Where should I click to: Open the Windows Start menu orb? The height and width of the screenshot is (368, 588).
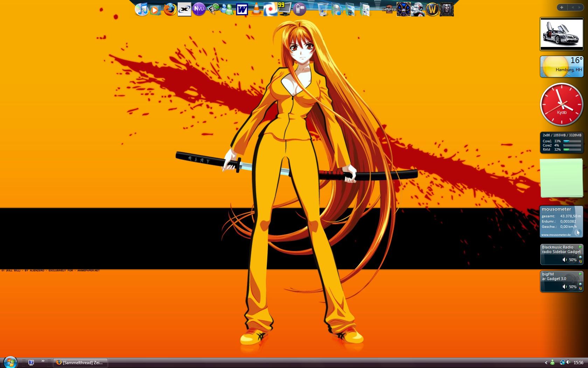coord(10,362)
